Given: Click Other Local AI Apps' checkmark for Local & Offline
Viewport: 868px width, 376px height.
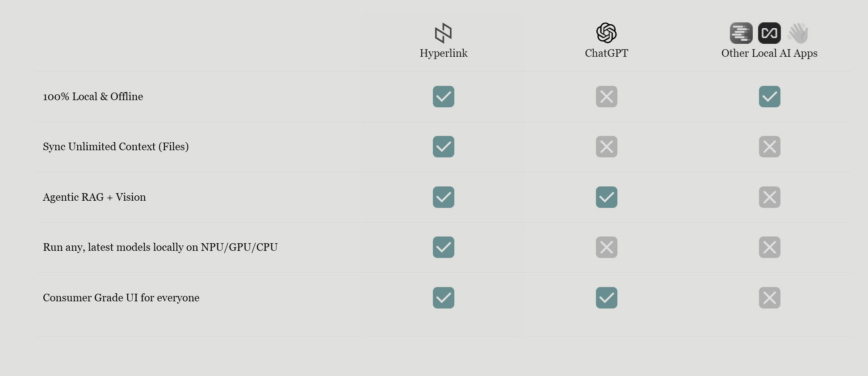Looking at the screenshot, I should [x=769, y=97].
